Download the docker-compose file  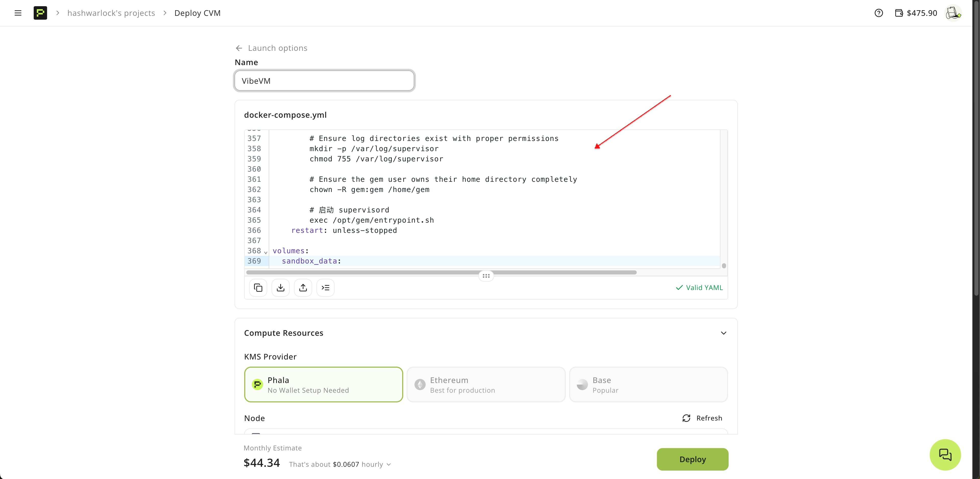280,288
